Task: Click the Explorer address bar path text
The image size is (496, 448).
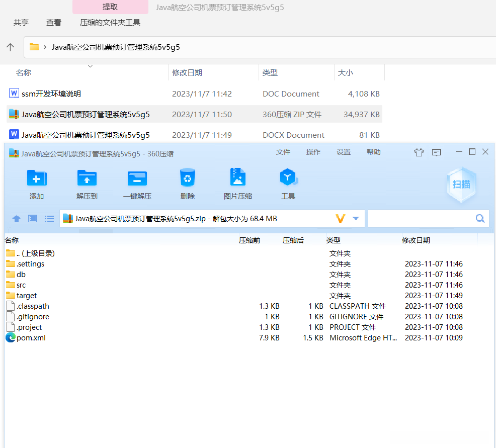Action: pos(116,47)
